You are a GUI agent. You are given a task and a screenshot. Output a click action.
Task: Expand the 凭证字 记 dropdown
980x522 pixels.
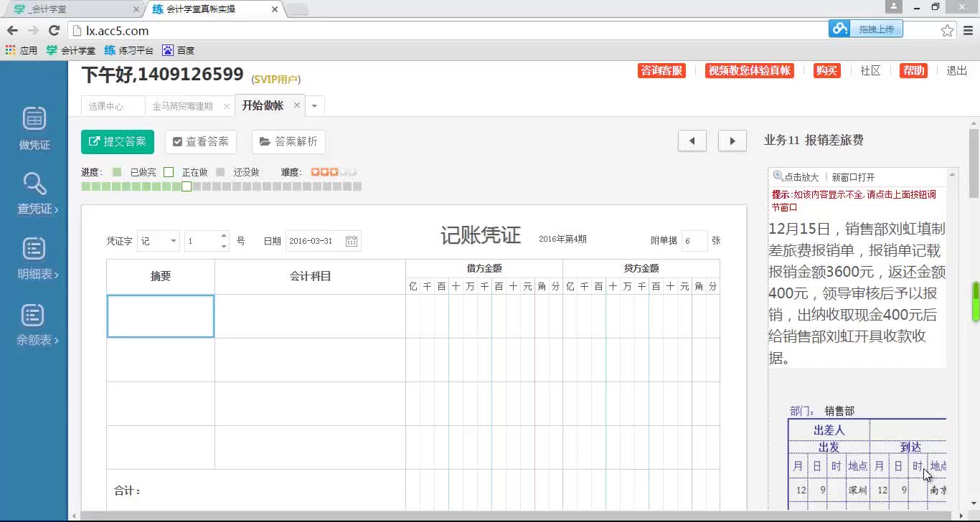pyautogui.click(x=174, y=241)
